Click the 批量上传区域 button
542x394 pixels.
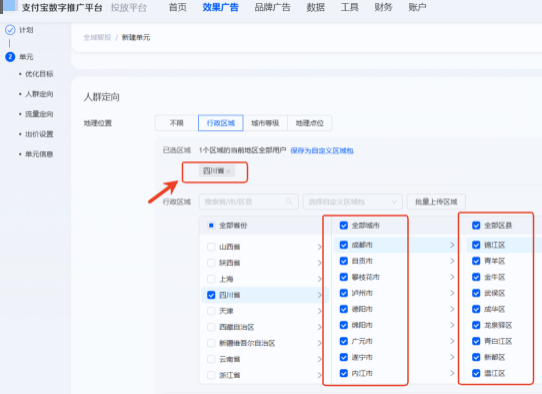(x=436, y=201)
